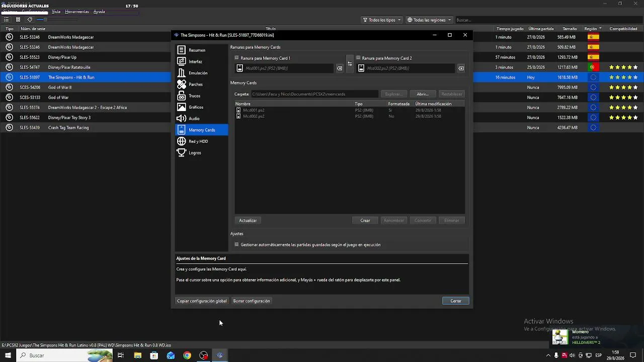Open Microsoft Store from the taskbar
Image resolution: width=644 pixels, height=362 pixels.
154,355
